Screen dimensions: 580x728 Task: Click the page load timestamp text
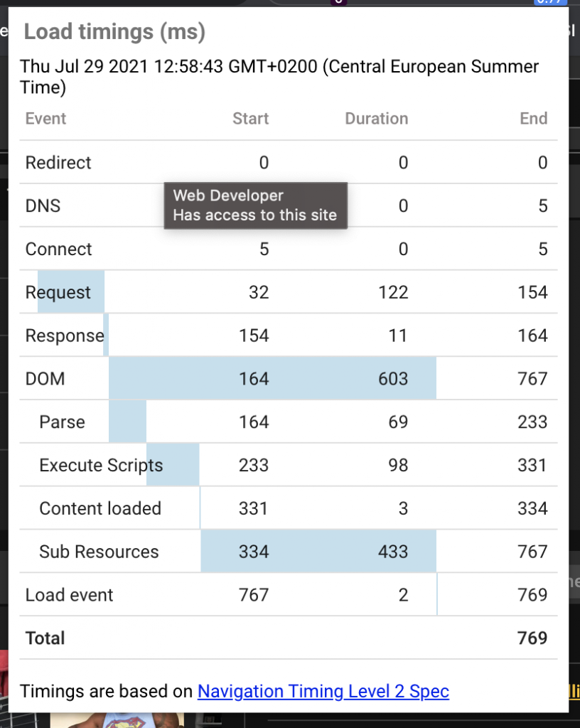[279, 77]
